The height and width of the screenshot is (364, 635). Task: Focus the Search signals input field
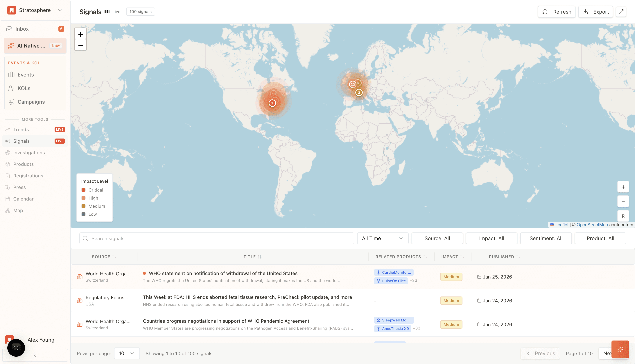pos(216,238)
